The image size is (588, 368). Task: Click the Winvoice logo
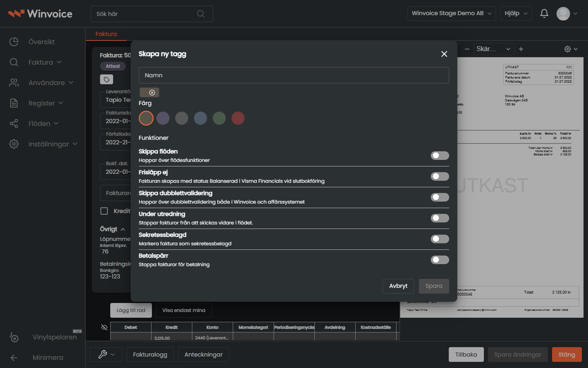click(x=40, y=13)
